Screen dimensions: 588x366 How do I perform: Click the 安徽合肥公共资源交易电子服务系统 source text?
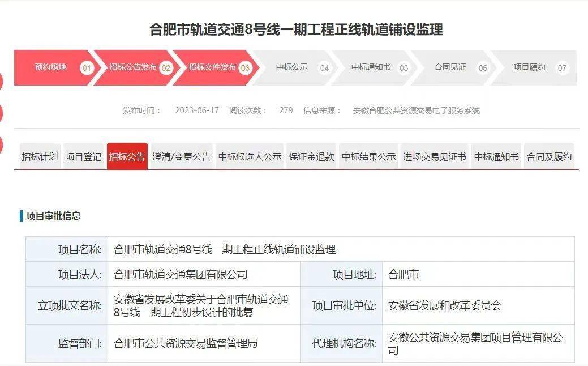pos(417,110)
